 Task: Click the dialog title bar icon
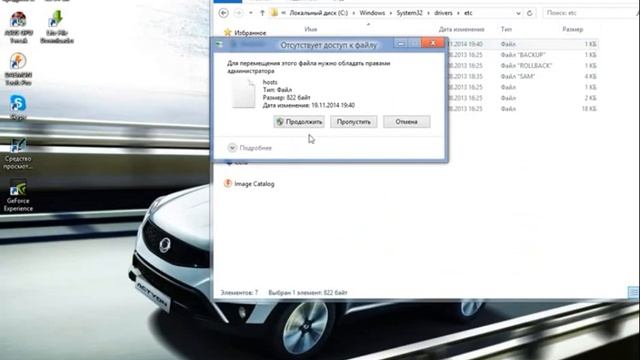pos(220,44)
